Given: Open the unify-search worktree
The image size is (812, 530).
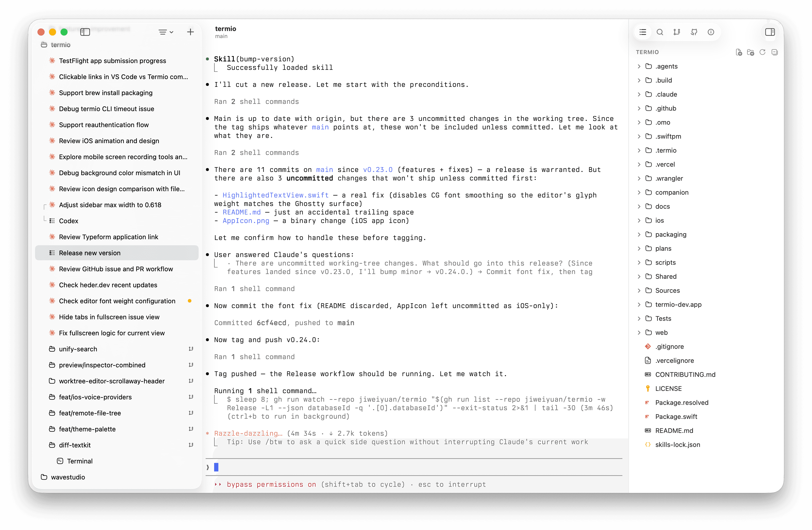Looking at the screenshot, I should click(x=117, y=349).
